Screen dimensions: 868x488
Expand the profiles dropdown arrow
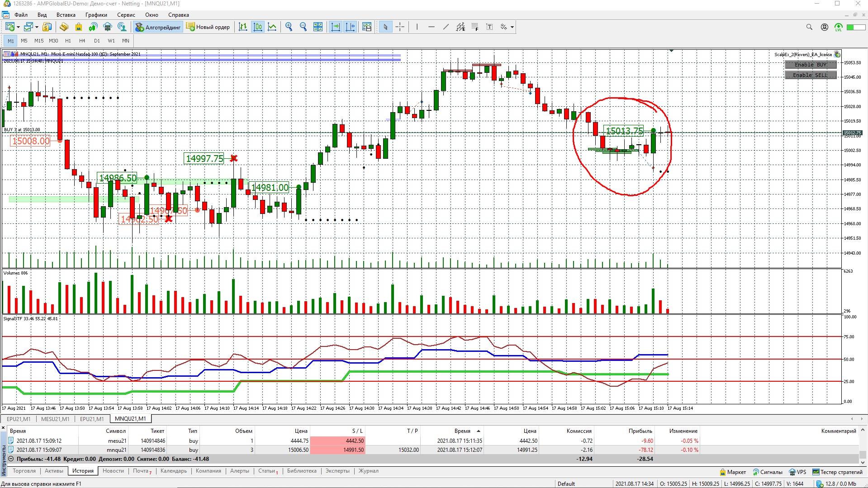pyautogui.click(x=37, y=27)
